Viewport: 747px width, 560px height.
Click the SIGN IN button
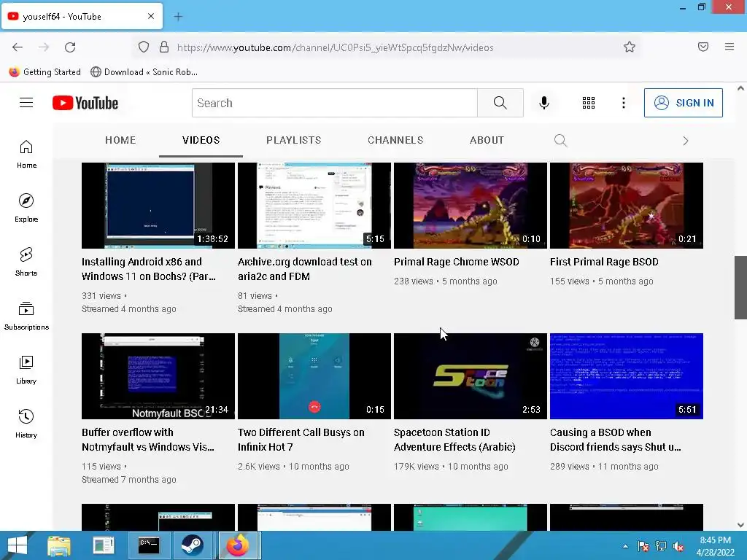tap(683, 103)
